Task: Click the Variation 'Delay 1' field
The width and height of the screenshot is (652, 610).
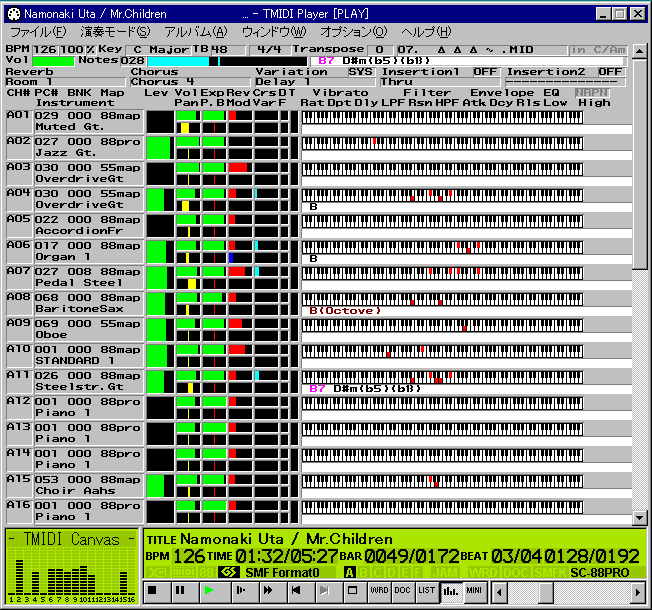Action: pos(315,82)
